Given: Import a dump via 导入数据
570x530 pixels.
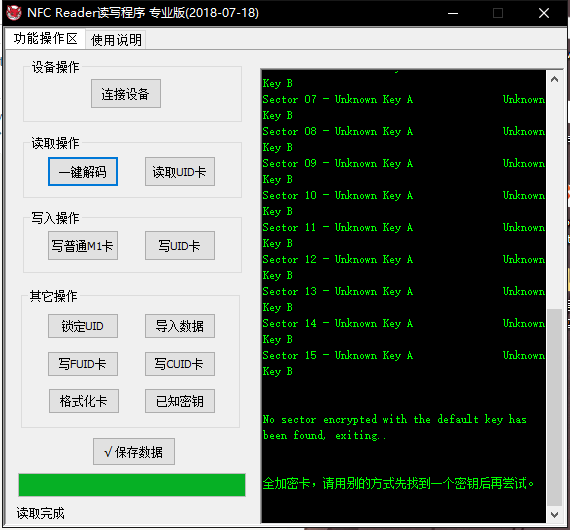Looking at the screenshot, I should tap(180, 326).
